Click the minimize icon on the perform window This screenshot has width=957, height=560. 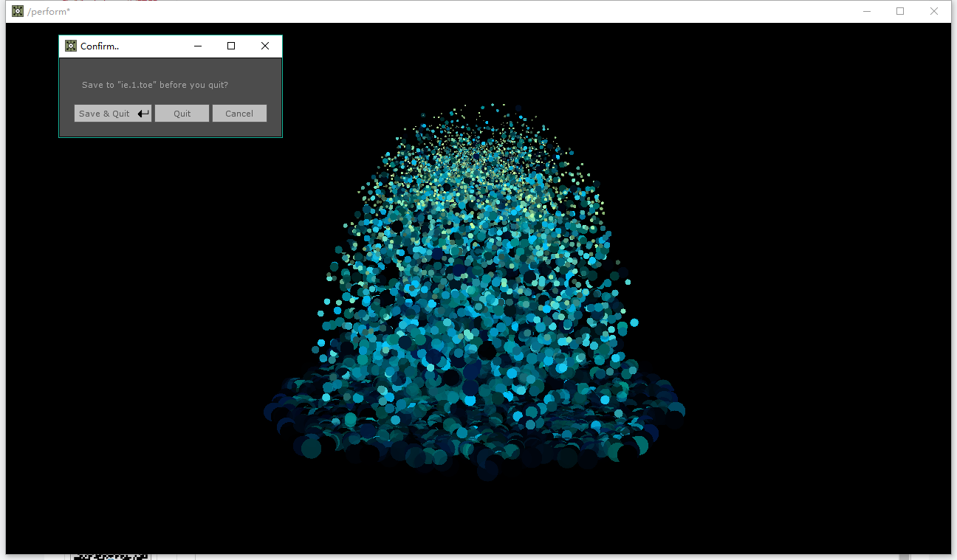866,11
